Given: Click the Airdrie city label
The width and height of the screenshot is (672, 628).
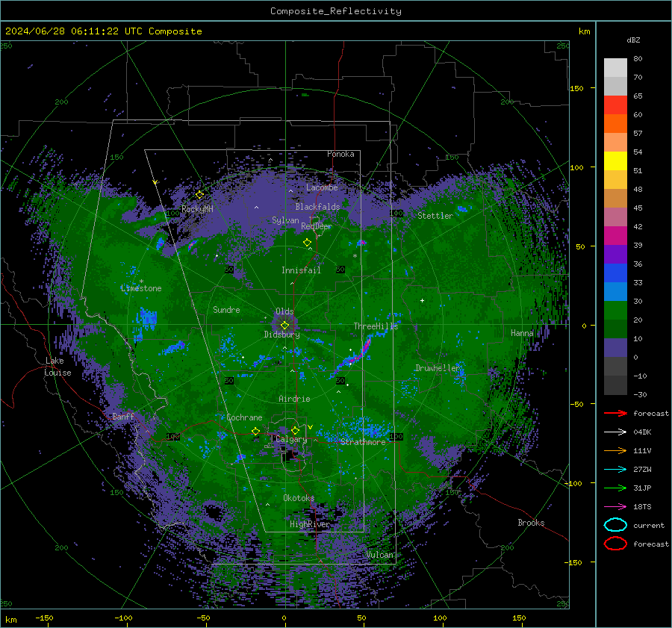Looking at the screenshot, I should pyautogui.click(x=294, y=399).
